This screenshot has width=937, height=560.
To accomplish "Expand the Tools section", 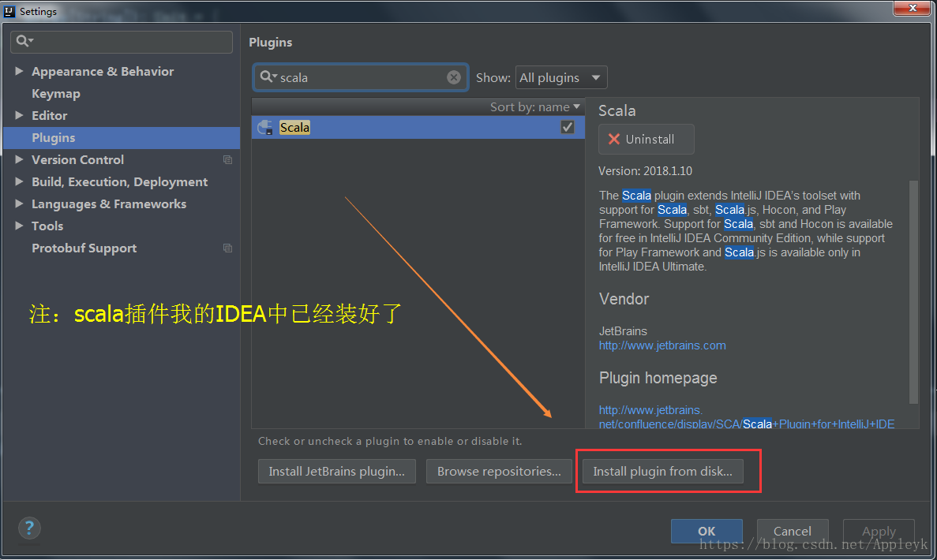I will 19,226.
